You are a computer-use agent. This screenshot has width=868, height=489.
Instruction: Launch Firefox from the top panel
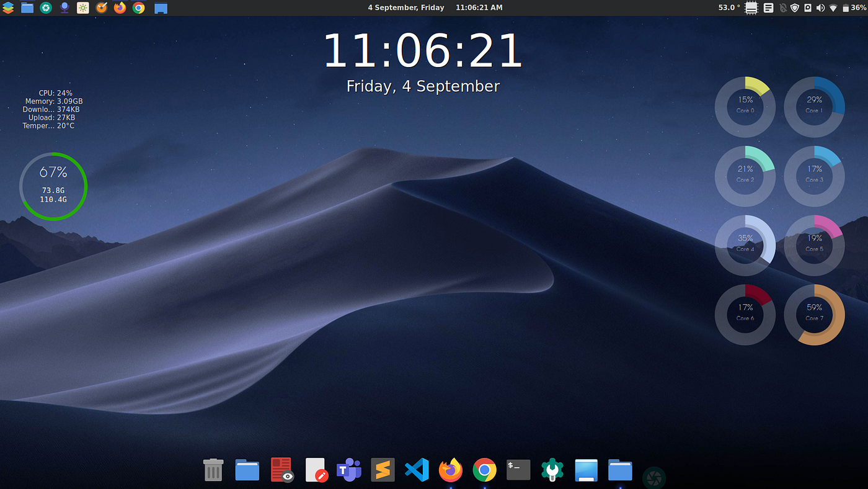tap(120, 7)
